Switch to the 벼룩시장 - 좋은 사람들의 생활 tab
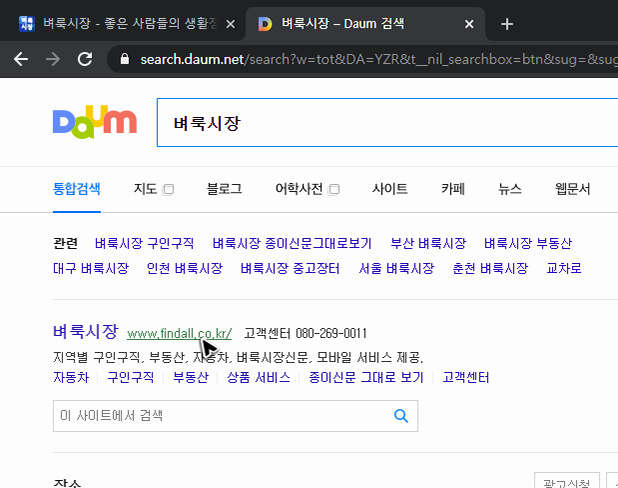The width and height of the screenshot is (618, 488). click(122, 24)
